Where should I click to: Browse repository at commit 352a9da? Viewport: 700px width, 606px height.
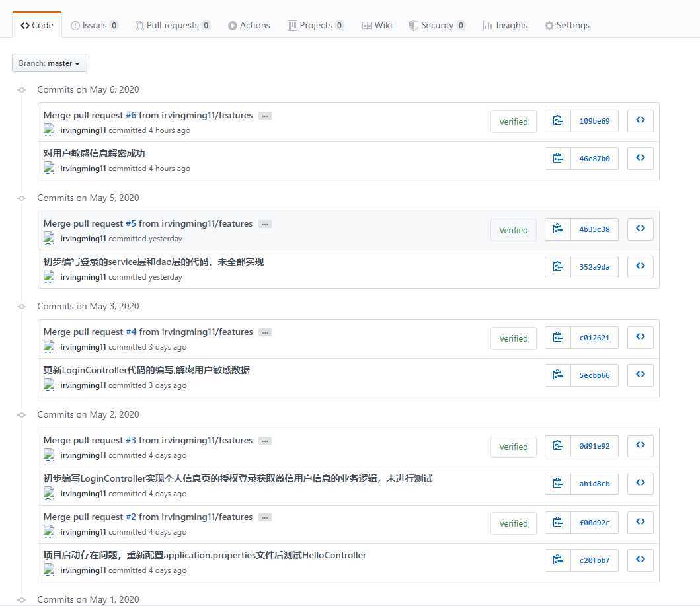640,266
